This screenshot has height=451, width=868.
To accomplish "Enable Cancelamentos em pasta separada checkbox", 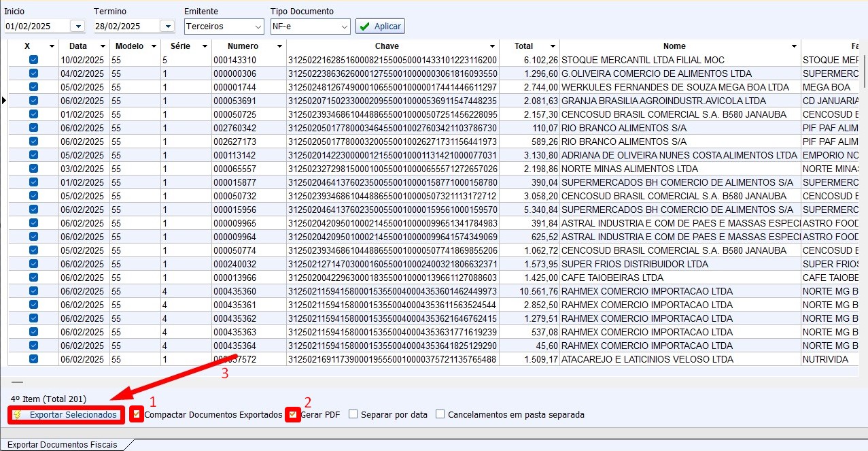I will 440,414.
